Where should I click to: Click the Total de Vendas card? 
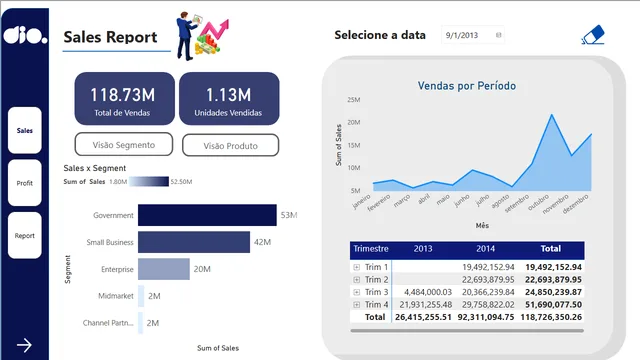tap(124, 99)
